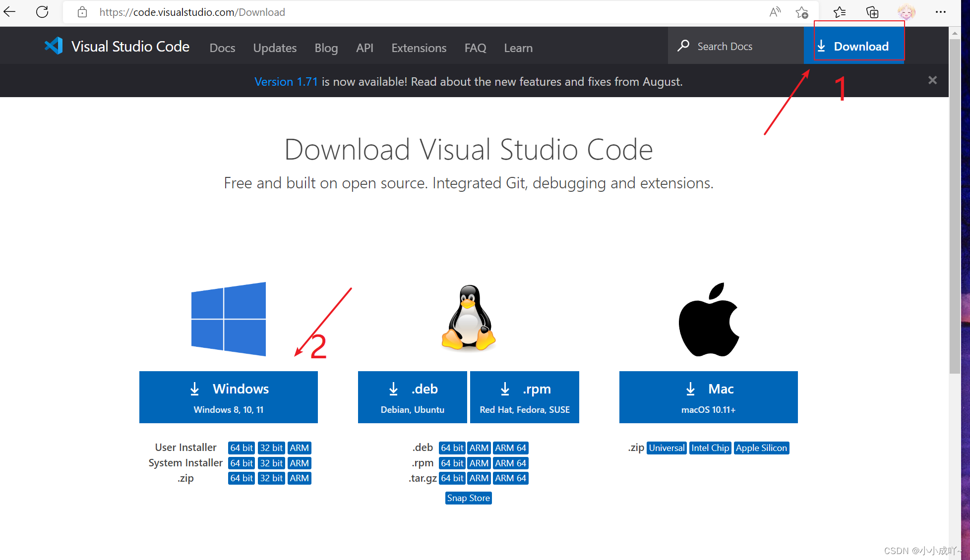Select System Installer 32 bit
The image size is (970, 560).
point(271,463)
